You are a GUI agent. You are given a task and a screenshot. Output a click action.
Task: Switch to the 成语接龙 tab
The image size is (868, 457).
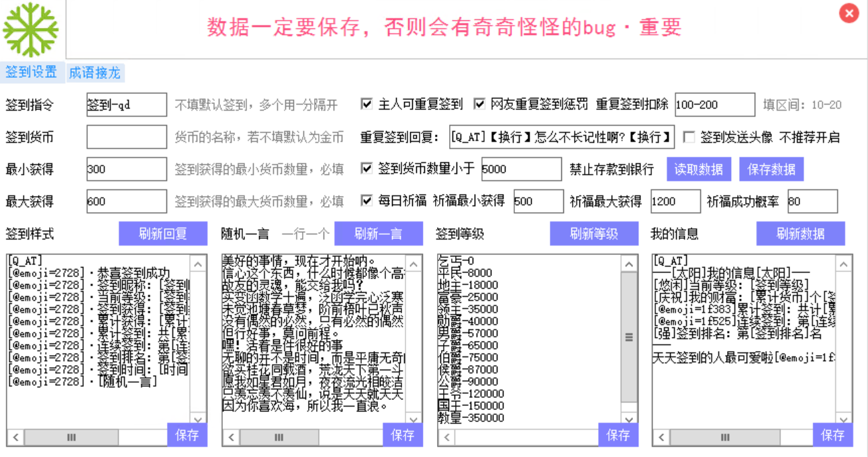click(95, 72)
